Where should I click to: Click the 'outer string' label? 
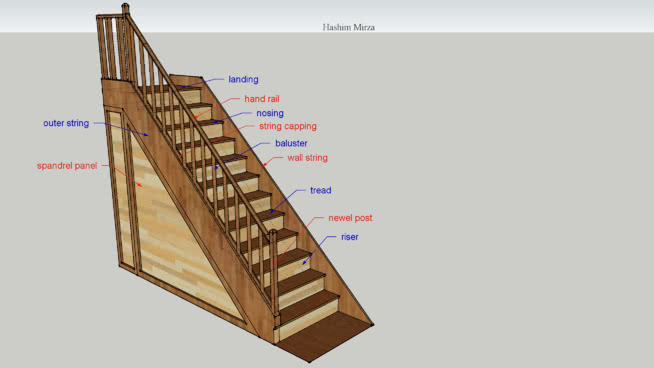click(66, 124)
